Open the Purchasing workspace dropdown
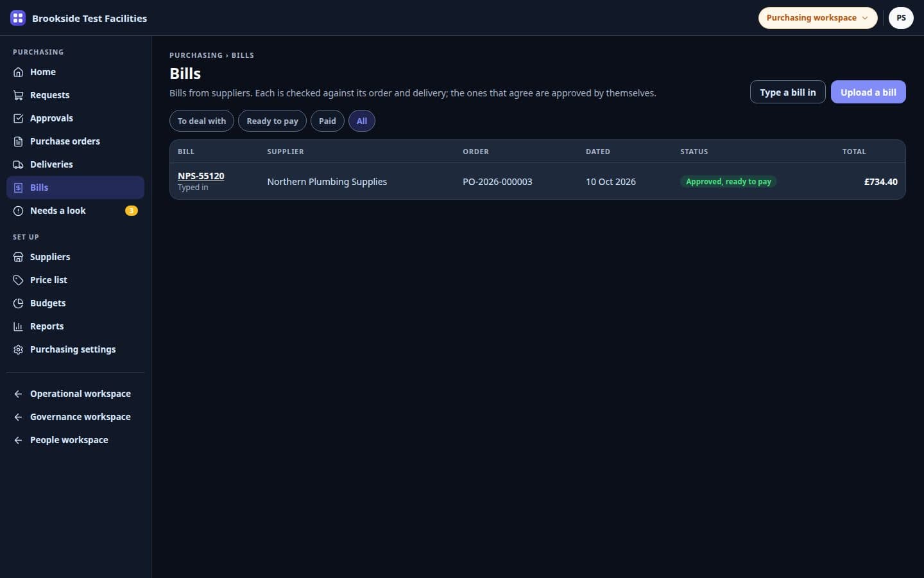 click(x=817, y=18)
